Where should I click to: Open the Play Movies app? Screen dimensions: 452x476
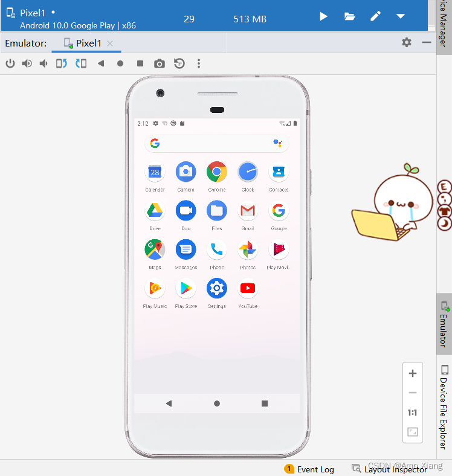279,255
